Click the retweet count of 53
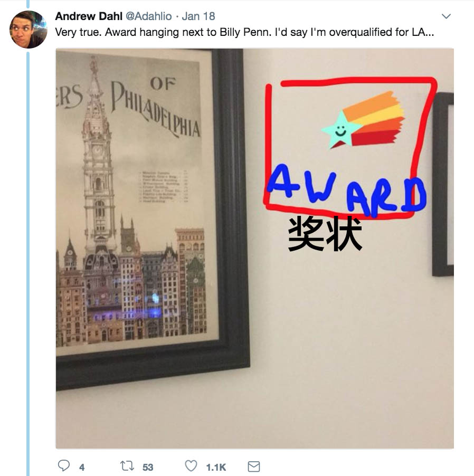Image resolution: width=474 pixels, height=476 pixels. 148,467
